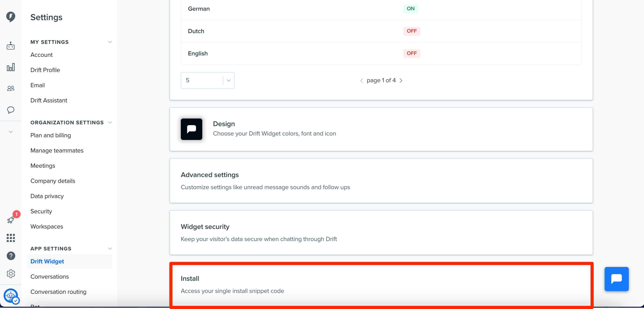The image size is (644, 309).
Task: Go to next page of languages
Action: [401, 80]
